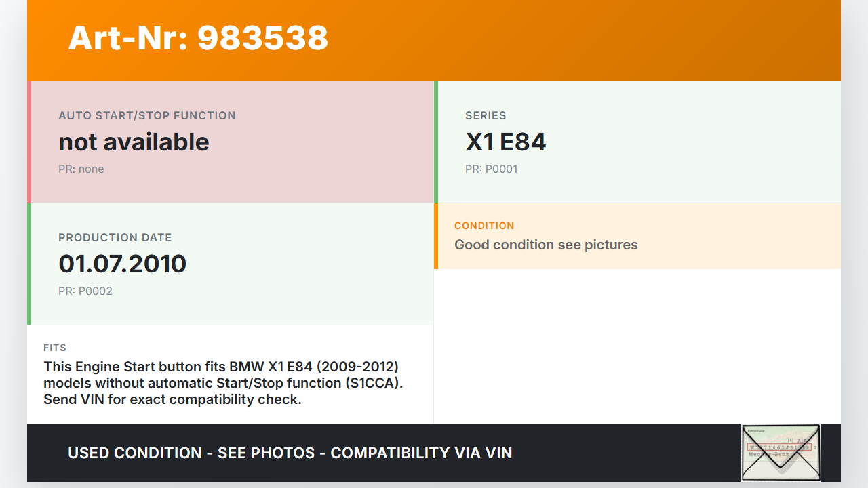868x488 pixels.
Task: Click the Art-Nr: 983538 heading
Action: point(198,38)
